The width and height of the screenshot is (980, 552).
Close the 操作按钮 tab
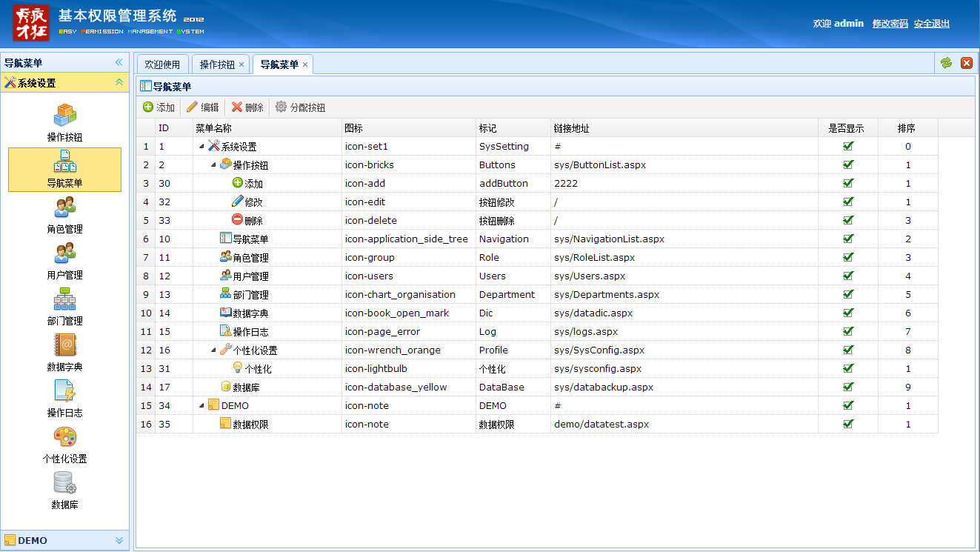(241, 64)
